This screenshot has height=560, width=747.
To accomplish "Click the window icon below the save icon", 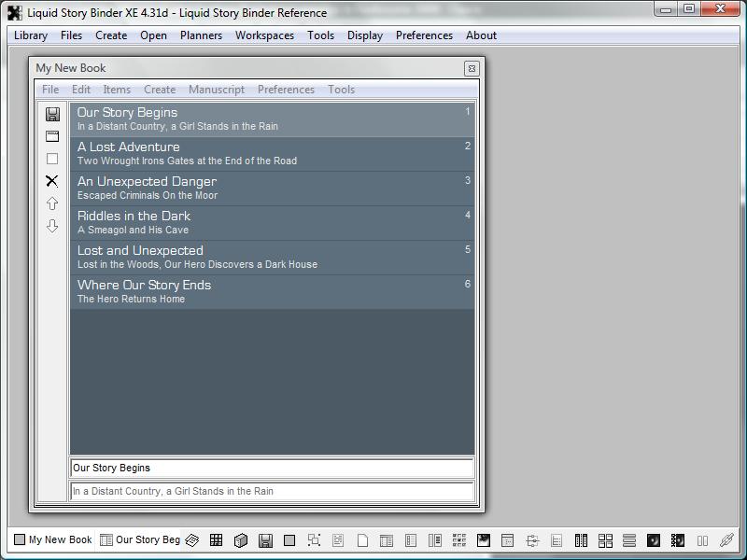I will click(52, 136).
